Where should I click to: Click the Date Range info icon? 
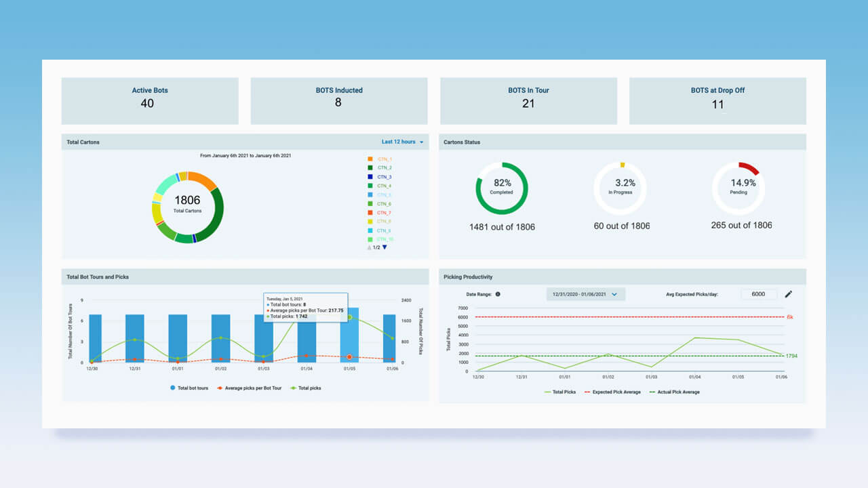pos(498,294)
